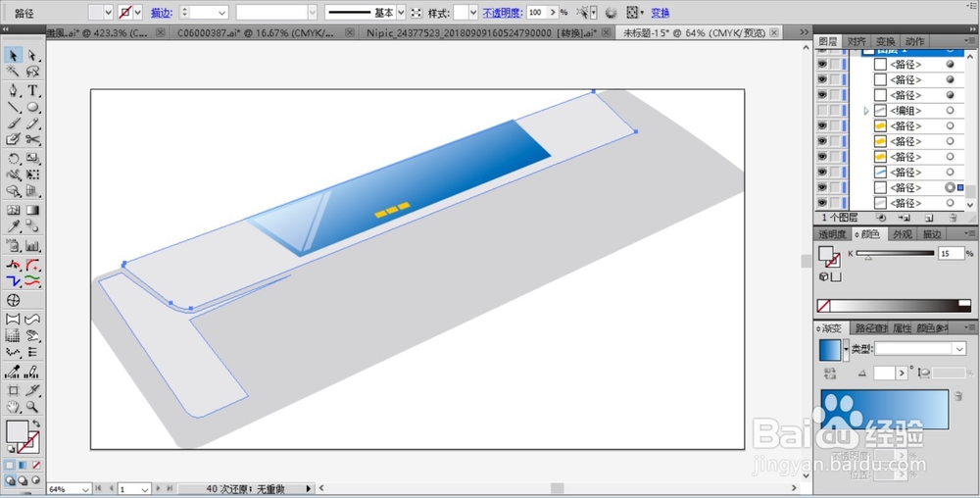Select the Eyedropper tool

click(13, 226)
